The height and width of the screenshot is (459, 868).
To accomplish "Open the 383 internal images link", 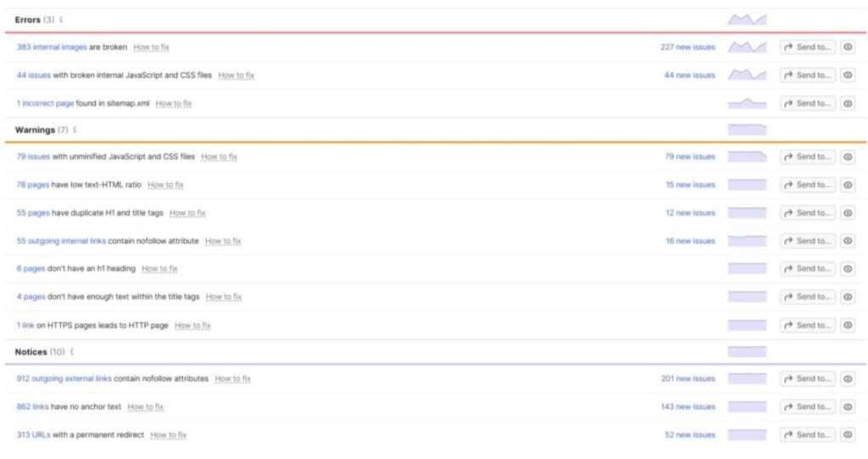I will click(x=52, y=48).
